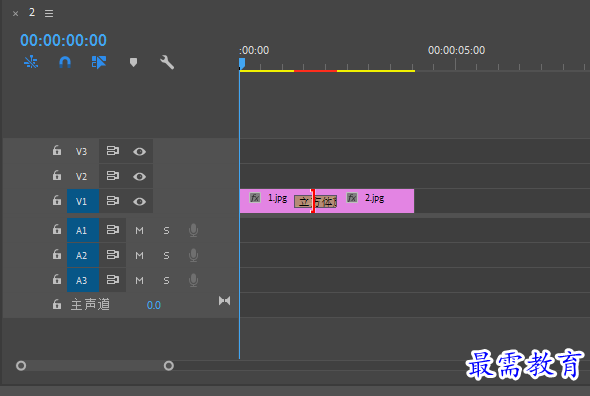
Task: Mute track A3 with M button
Action: [139, 280]
